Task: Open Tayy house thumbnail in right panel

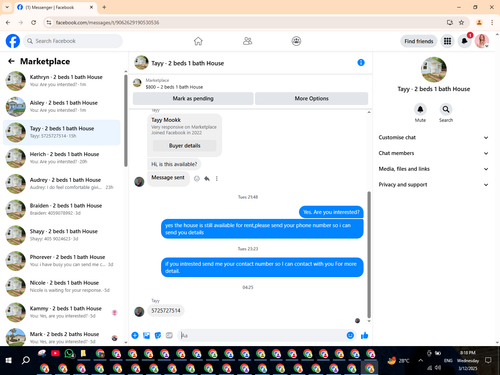Action: point(434,69)
